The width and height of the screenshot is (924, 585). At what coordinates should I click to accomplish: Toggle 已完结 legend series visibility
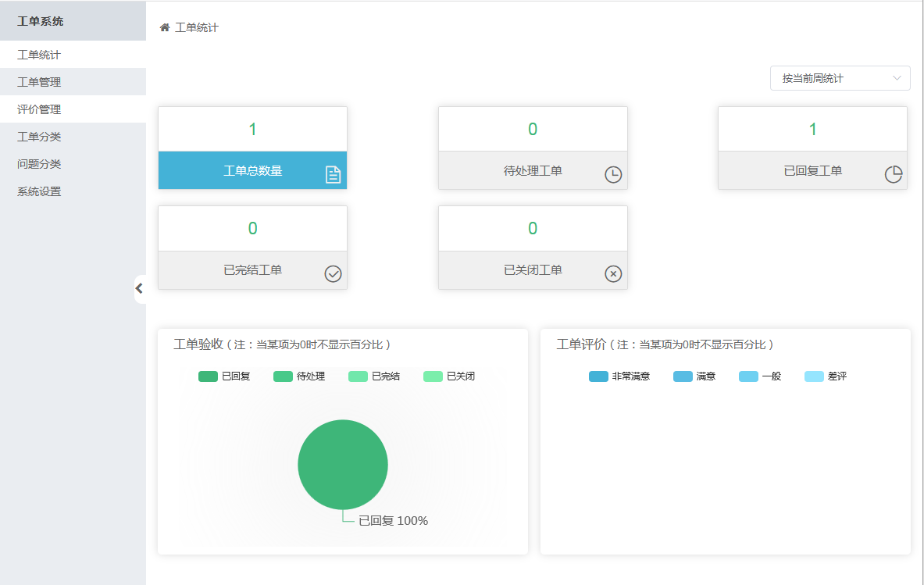click(x=374, y=376)
